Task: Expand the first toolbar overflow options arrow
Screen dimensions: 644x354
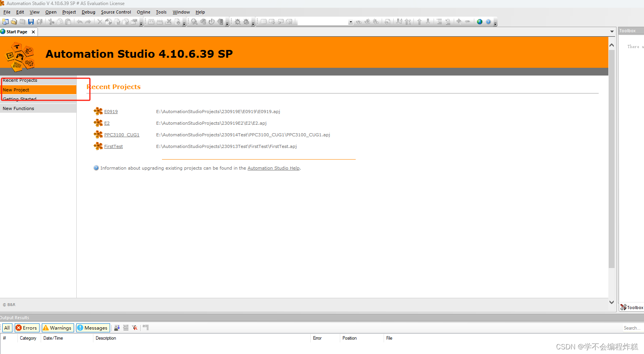Action: click(x=141, y=23)
